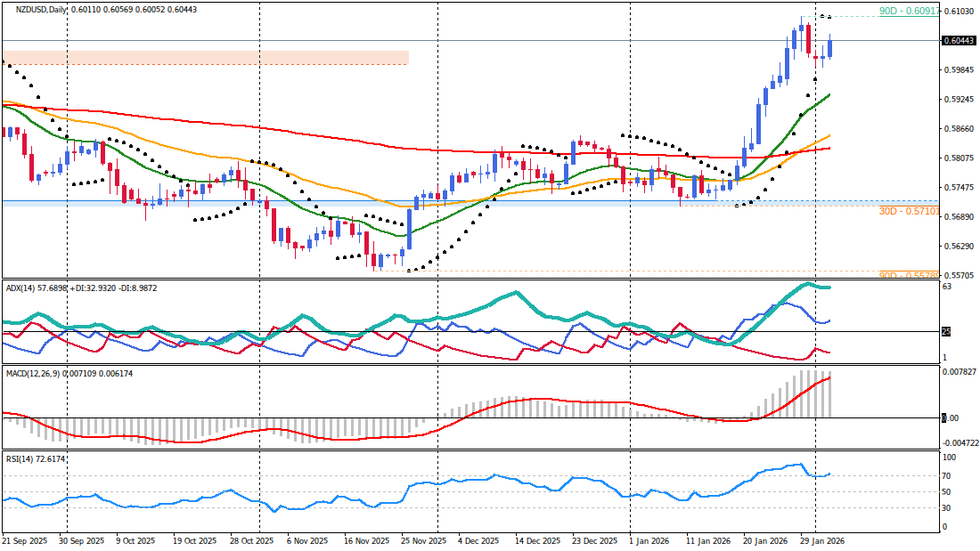Viewport: 980px width, 551px height.
Task: Click the 6 Nov 2025 date label
Action: 306,541
